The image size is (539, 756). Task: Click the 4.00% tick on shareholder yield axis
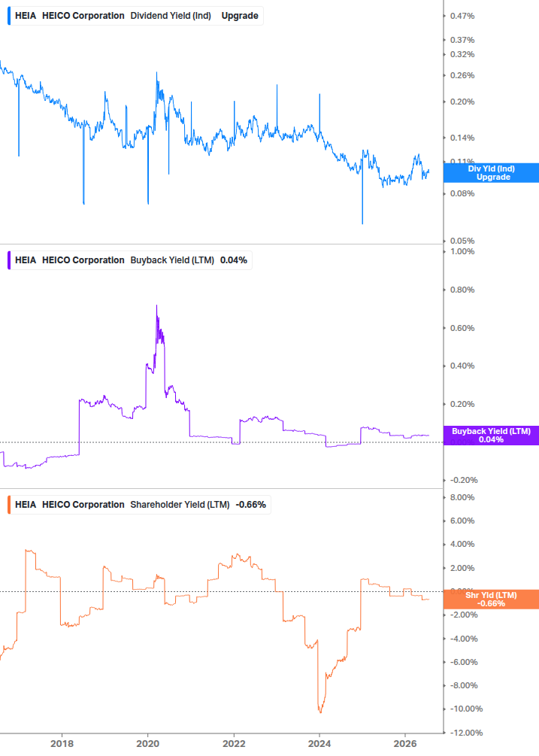[462, 545]
